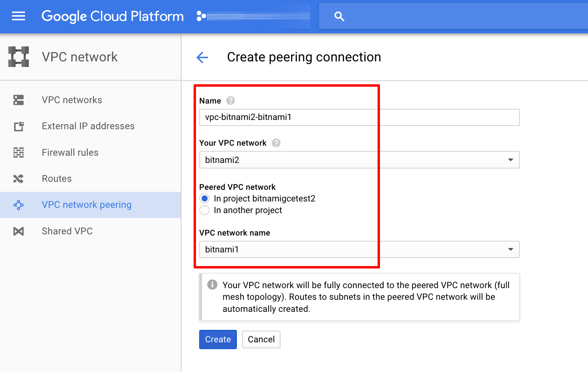Click the External IP addresses icon
Image resolution: width=588 pixels, height=372 pixels.
(x=18, y=126)
